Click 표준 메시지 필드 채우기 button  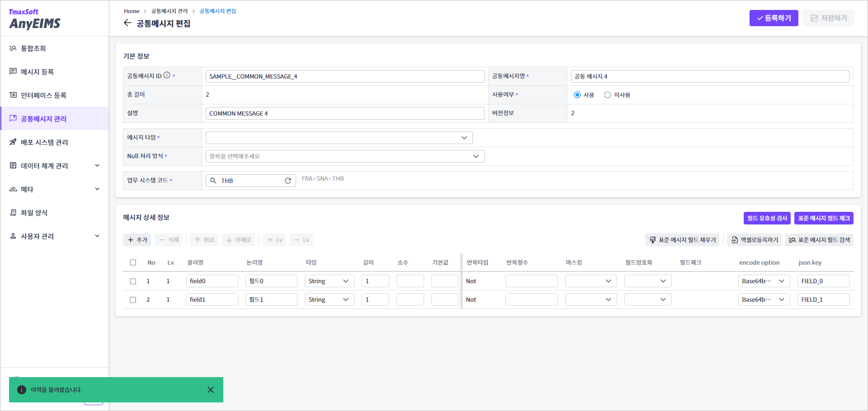[682, 240]
